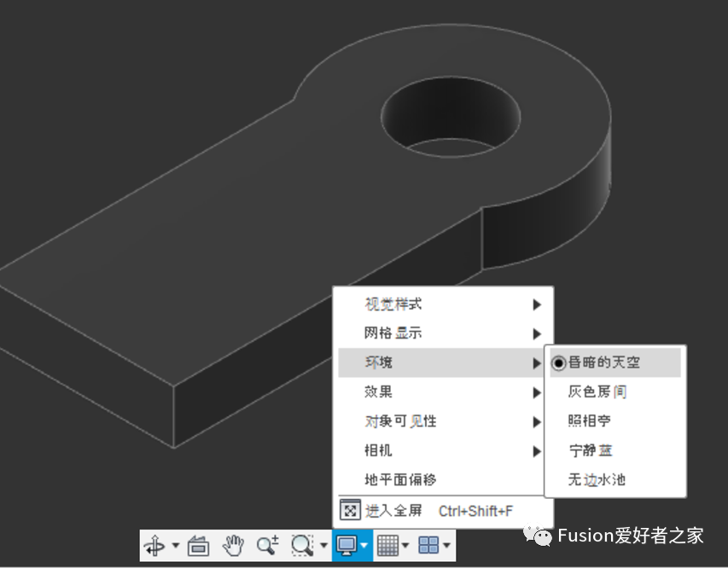The image size is (728, 568).
Task: Click the Zoom Window fit icon
Action: pyautogui.click(x=302, y=545)
